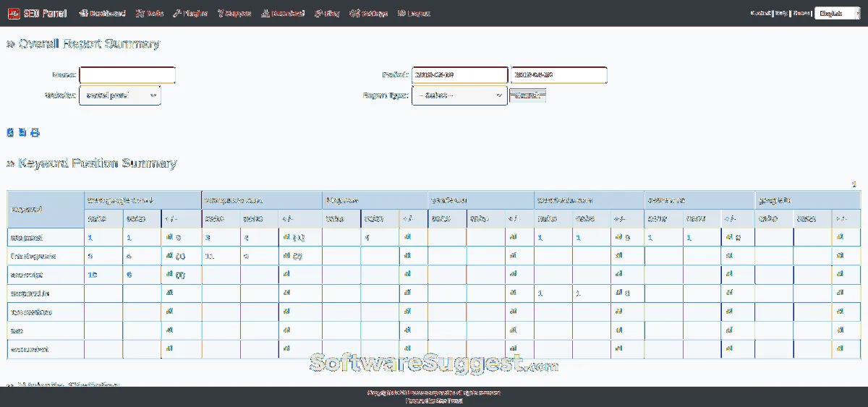Click the Period start date field

click(459, 75)
